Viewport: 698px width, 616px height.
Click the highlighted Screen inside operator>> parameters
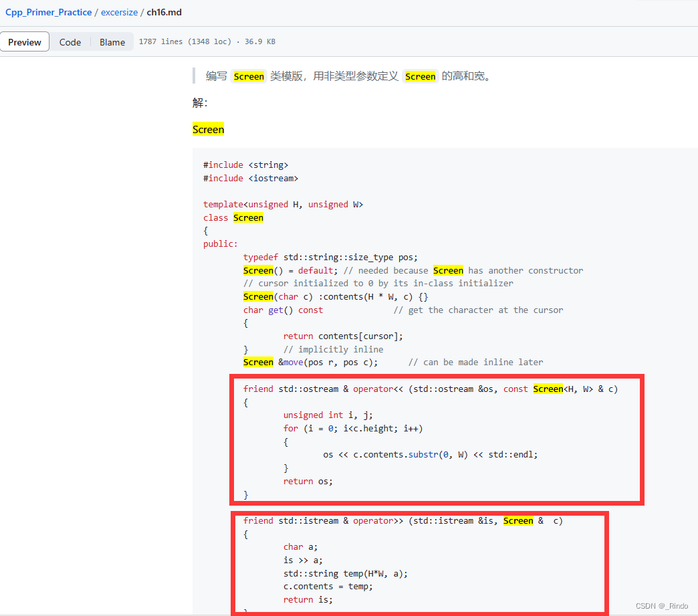click(518, 520)
